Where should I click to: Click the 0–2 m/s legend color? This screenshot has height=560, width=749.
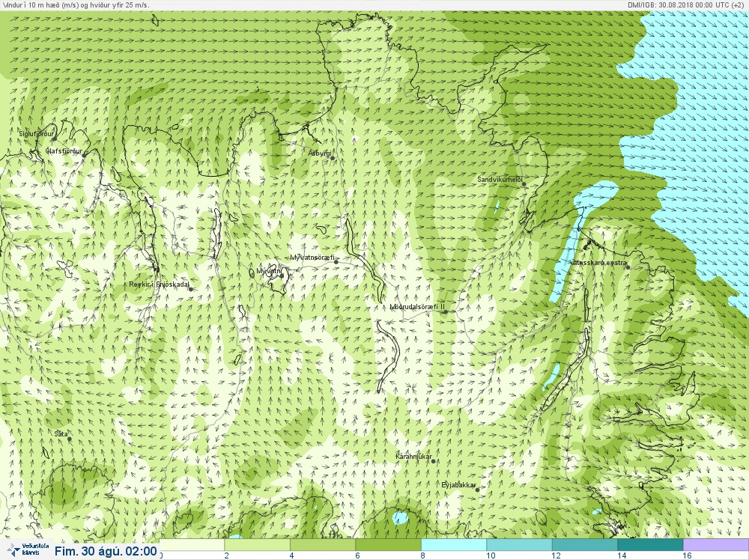pyautogui.click(x=192, y=545)
